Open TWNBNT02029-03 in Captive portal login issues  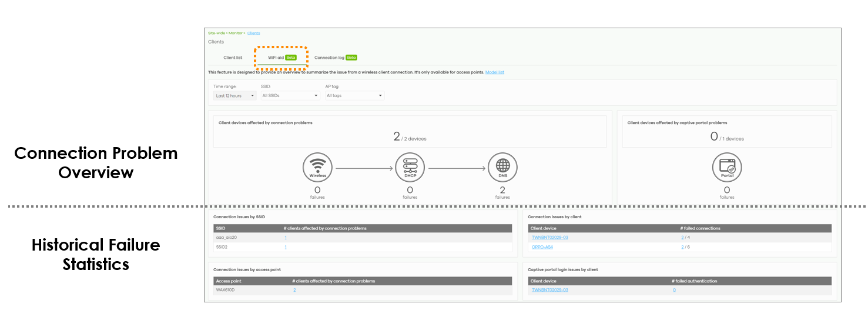[x=549, y=290]
